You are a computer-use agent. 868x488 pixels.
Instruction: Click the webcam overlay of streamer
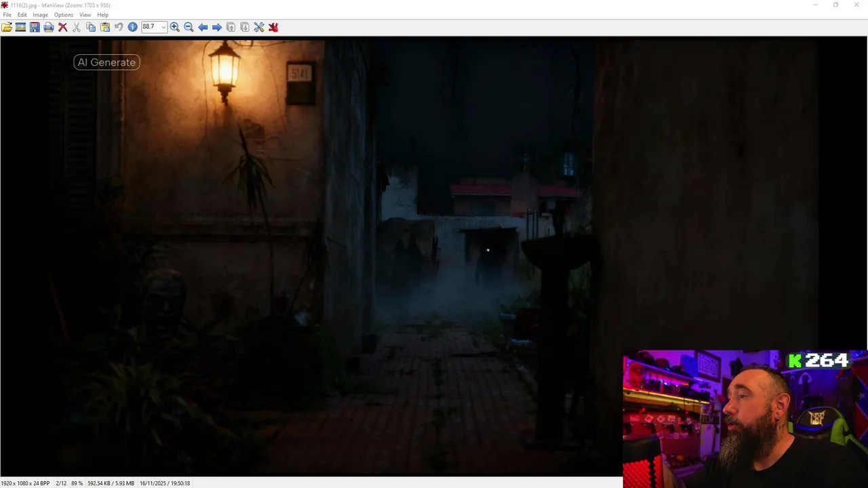coord(745,419)
